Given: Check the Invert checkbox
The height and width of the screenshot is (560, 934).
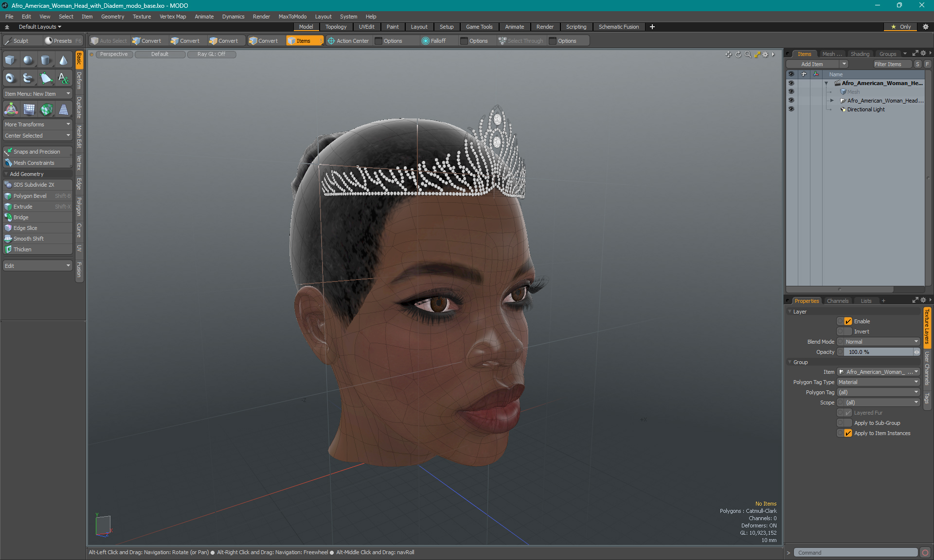Looking at the screenshot, I should click(x=848, y=332).
